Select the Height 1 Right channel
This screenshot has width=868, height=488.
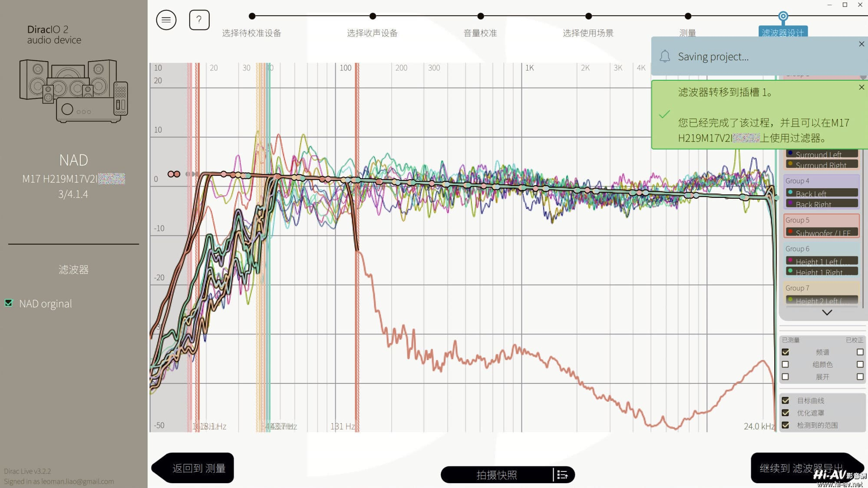pyautogui.click(x=822, y=272)
